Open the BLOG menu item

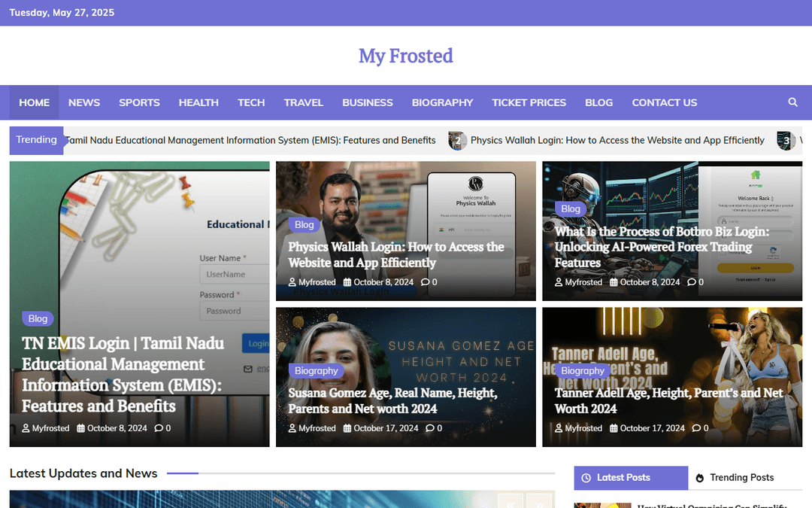click(598, 102)
